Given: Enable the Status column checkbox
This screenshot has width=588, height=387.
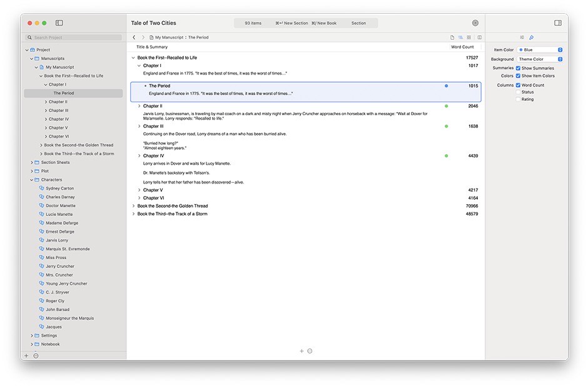Looking at the screenshot, I should [518, 92].
